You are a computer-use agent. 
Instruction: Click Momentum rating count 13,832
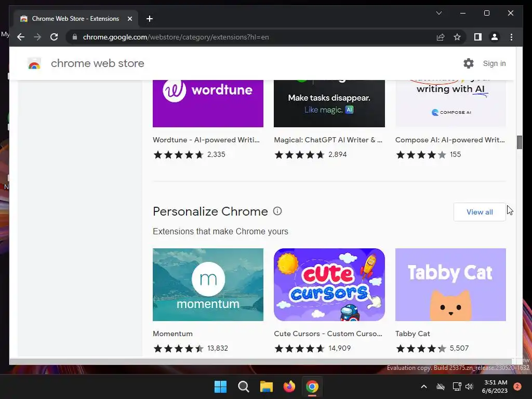(x=218, y=348)
